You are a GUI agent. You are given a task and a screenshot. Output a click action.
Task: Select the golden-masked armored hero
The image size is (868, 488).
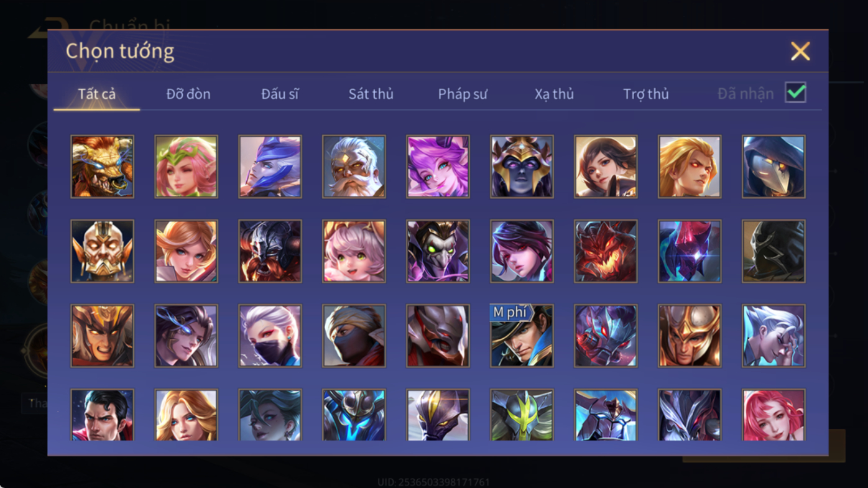point(102,251)
